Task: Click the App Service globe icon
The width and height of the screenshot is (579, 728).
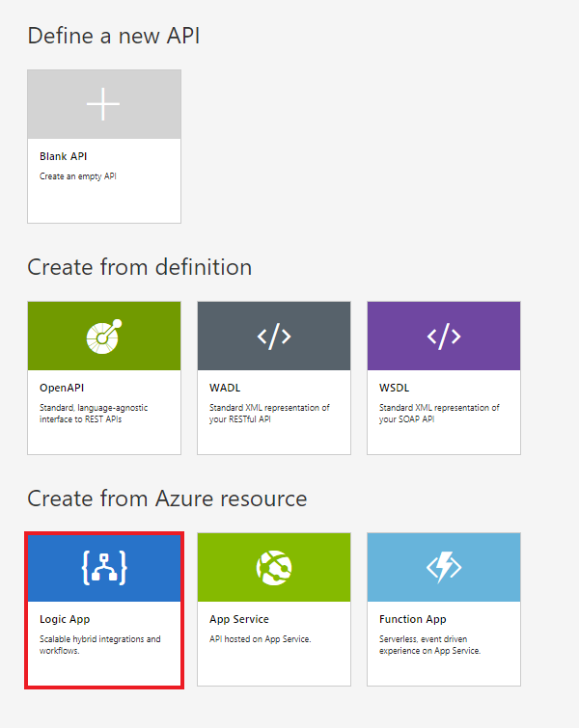Action: tap(273, 567)
